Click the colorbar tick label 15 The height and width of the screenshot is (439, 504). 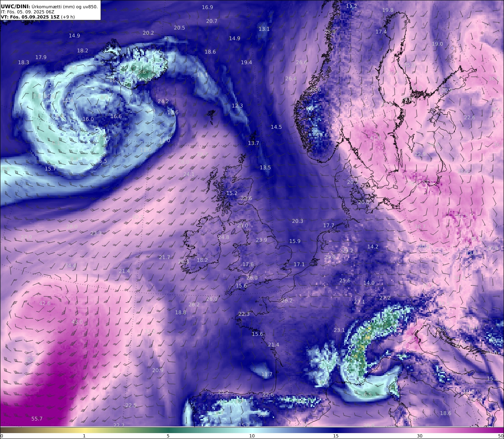(x=336, y=436)
